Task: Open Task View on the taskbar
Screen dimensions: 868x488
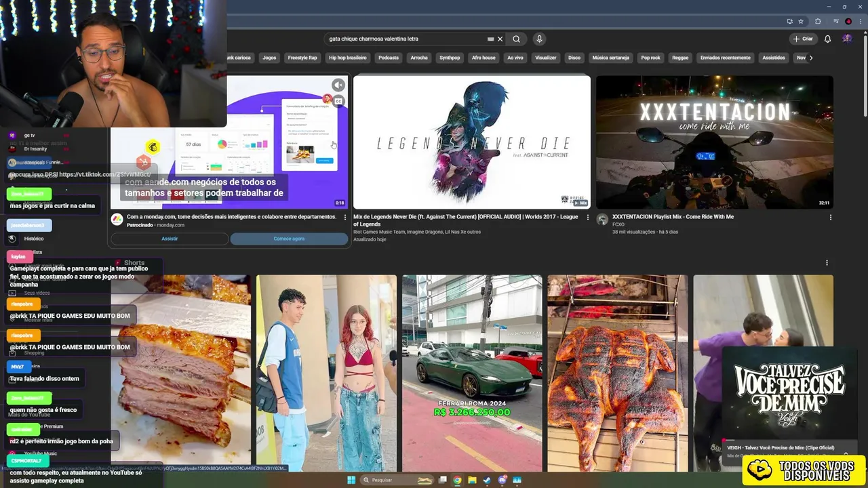Action: pyautogui.click(x=443, y=480)
